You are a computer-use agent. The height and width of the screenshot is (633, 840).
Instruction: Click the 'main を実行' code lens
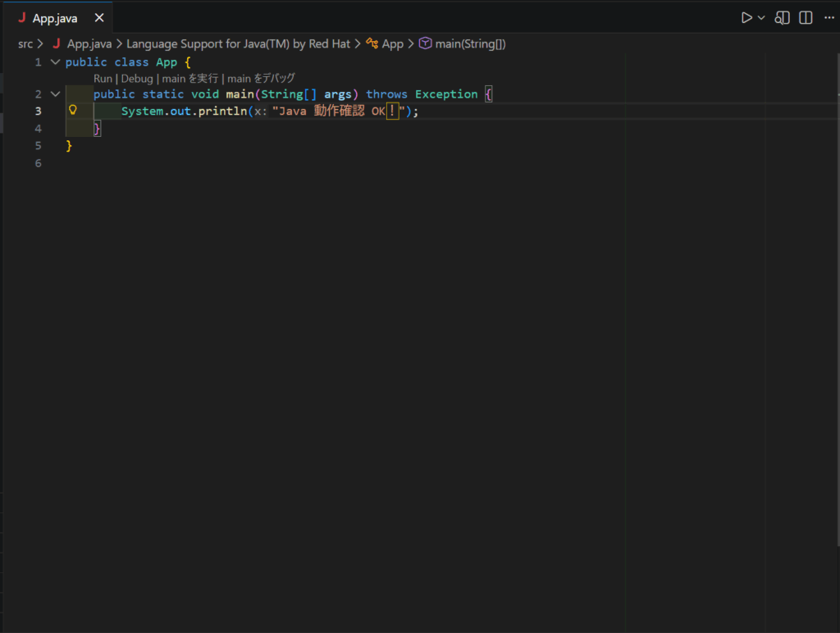(189, 79)
